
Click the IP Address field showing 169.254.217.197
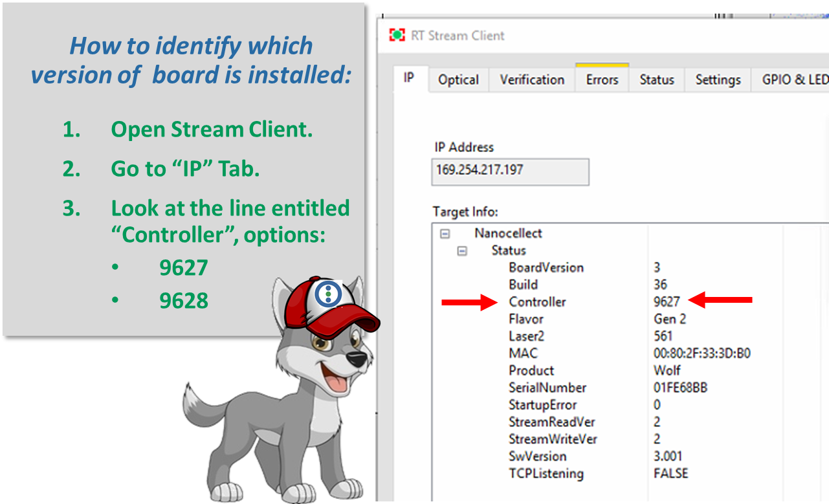click(x=510, y=171)
